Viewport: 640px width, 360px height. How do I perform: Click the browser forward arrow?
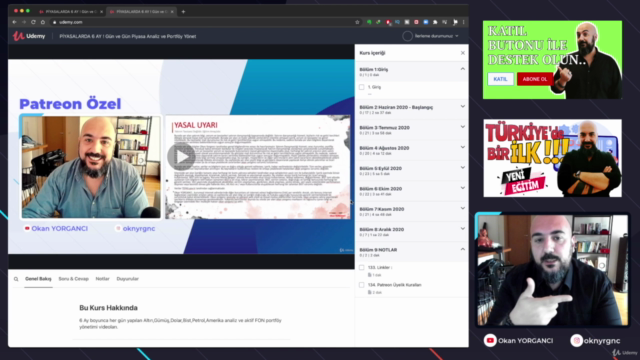24,22
